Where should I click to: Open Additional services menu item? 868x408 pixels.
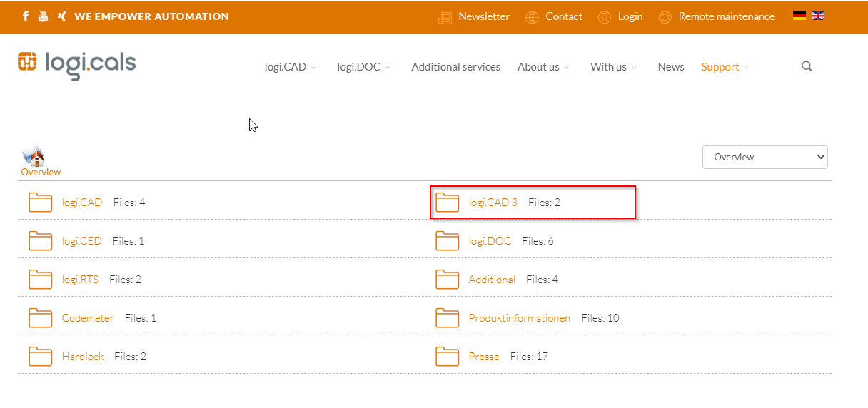point(455,67)
